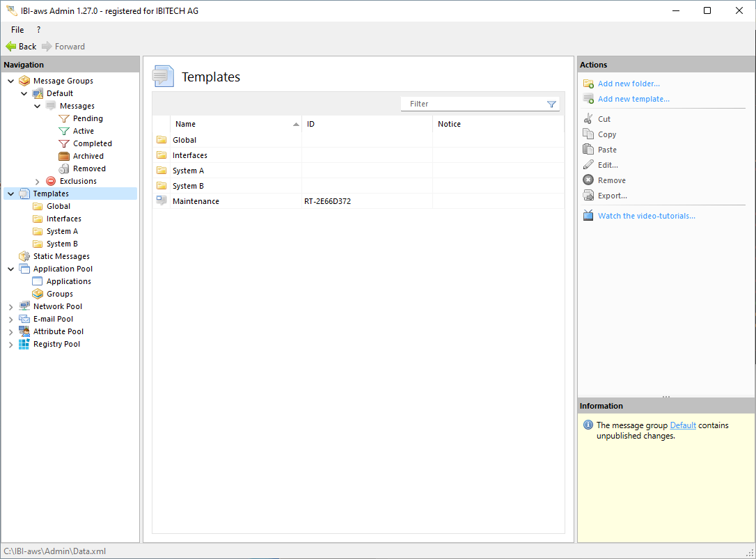756x559 pixels.
Task: Click the Remove action icon
Action: coord(588,180)
